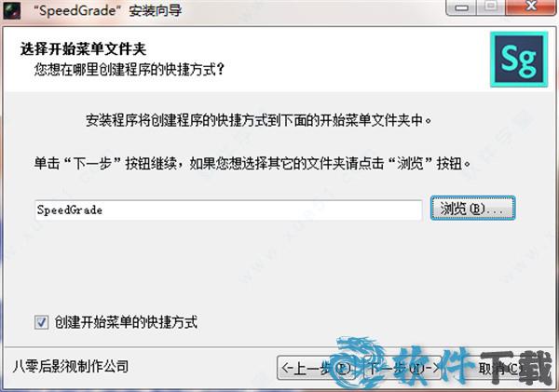Close the SpeedGrade setup wizard
Screen dimensions: 559x392
[x=530, y=7]
